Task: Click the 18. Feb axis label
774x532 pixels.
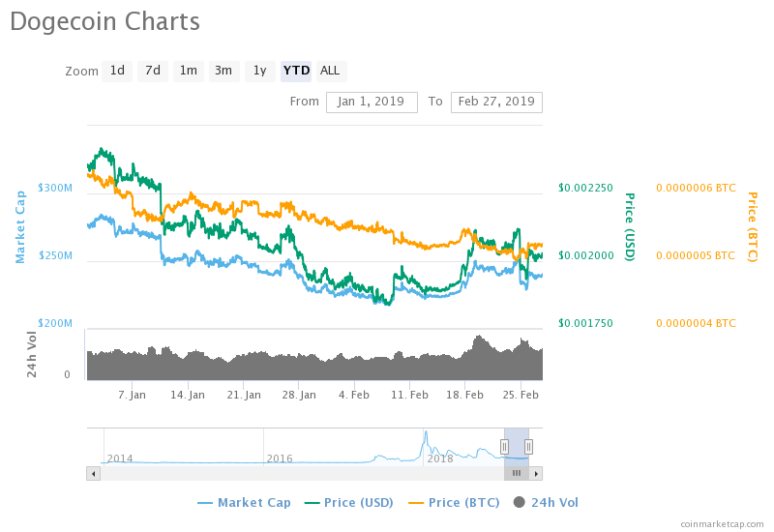Action: pyautogui.click(x=465, y=396)
